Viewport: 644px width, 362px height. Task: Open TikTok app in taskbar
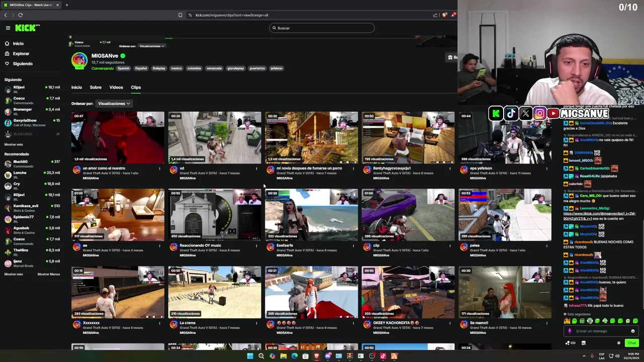[383, 356]
